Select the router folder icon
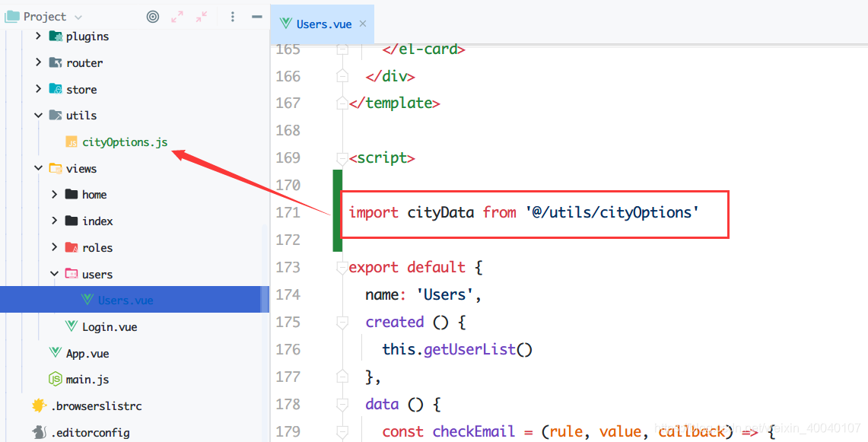 (56, 62)
